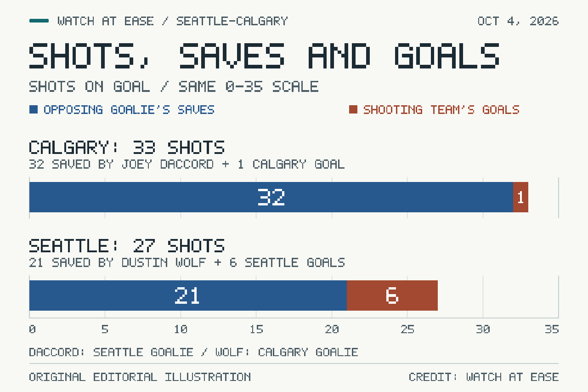Click the Watch At Ease / Seattle-Calgary header text
Viewport: 588px width, 392px height.
click(173, 21)
